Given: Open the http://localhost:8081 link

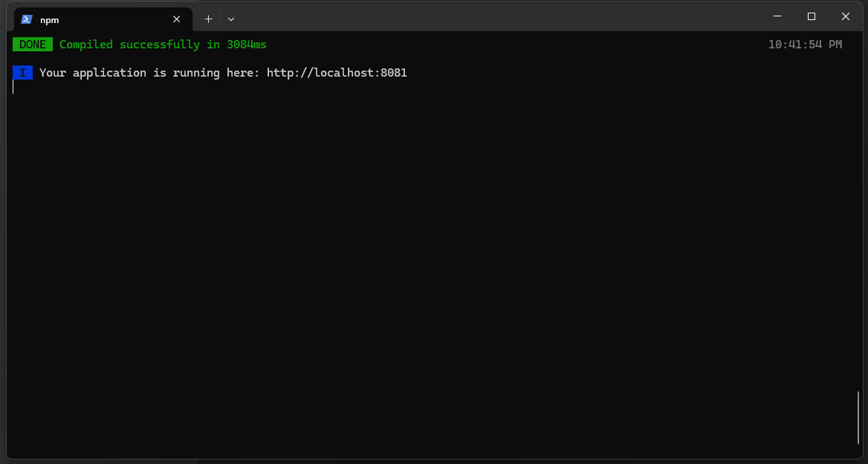Looking at the screenshot, I should pos(337,73).
